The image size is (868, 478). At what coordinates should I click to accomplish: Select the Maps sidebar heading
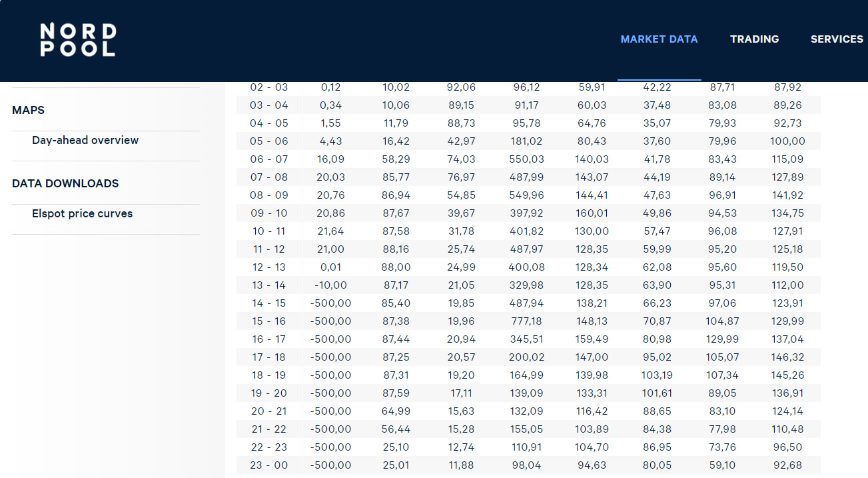point(29,110)
